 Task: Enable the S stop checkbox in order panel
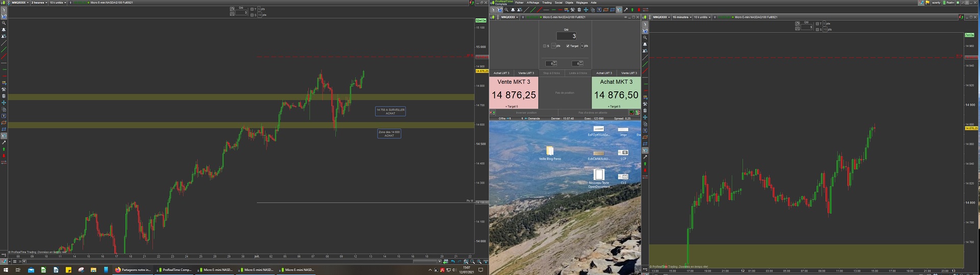pyautogui.click(x=544, y=46)
